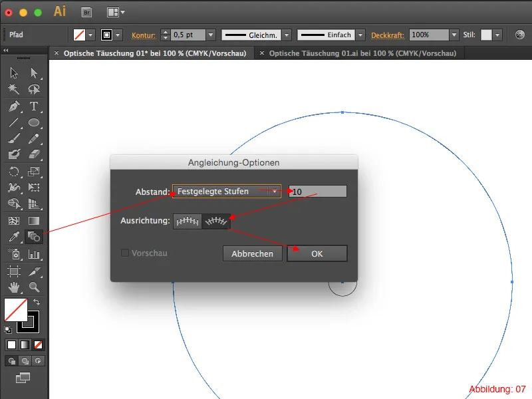
Task: Click the steps value field showing 10
Action: [318, 192]
